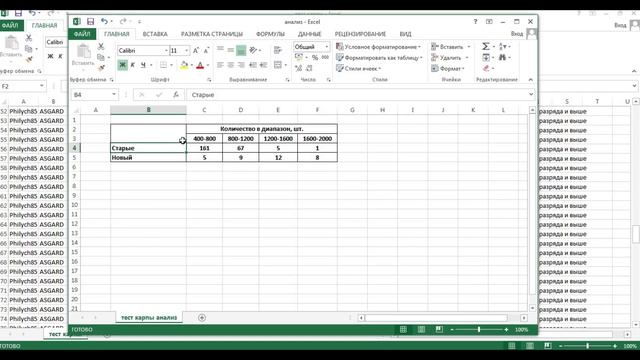This screenshot has height=360, width=640.
Task: Click the Вставить cells button
Action: pos(451,47)
